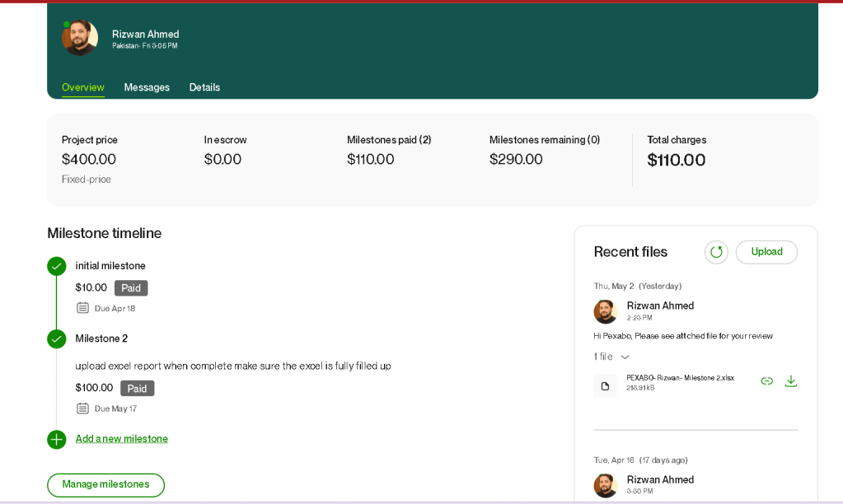Click the Due May 17 date text
Screen dimensions: 843x504
tap(115, 409)
